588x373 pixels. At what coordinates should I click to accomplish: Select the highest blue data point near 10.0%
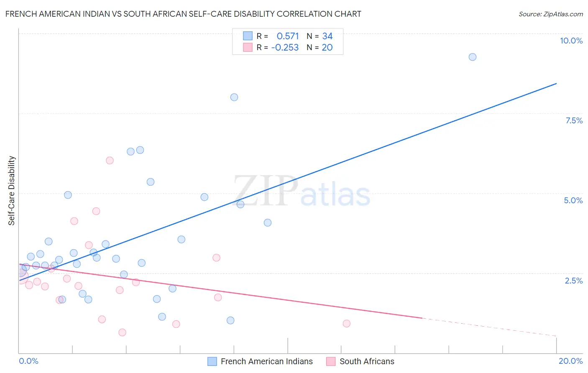click(x=473, y=57)
